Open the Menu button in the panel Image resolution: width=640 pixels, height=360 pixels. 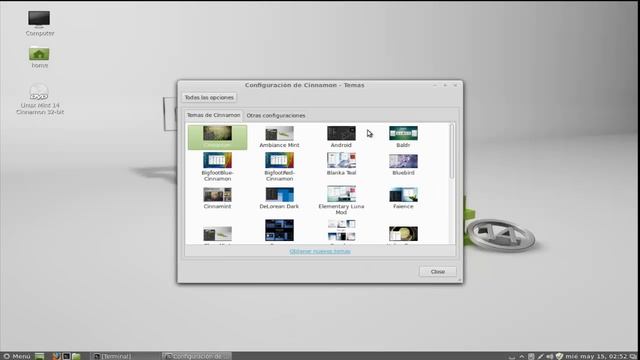[x=17, y=356]
